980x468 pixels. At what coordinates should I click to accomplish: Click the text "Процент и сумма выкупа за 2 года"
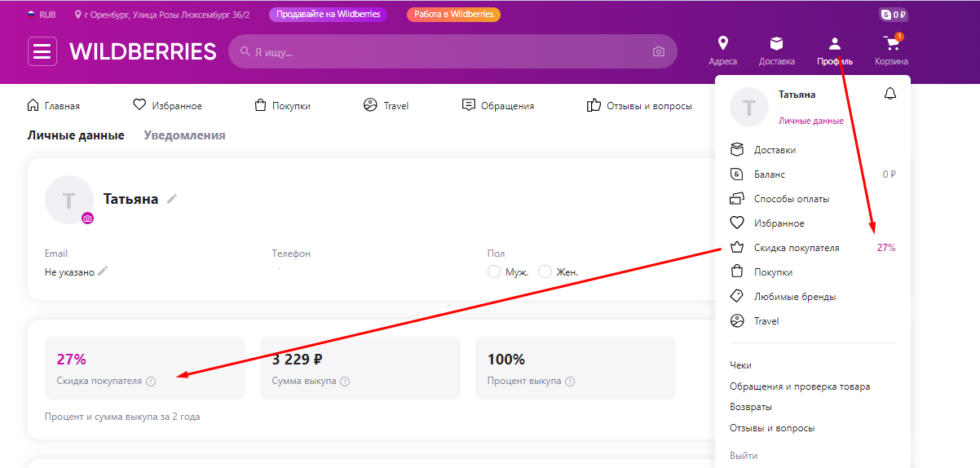pyautogui.click(x=122, y=417)
